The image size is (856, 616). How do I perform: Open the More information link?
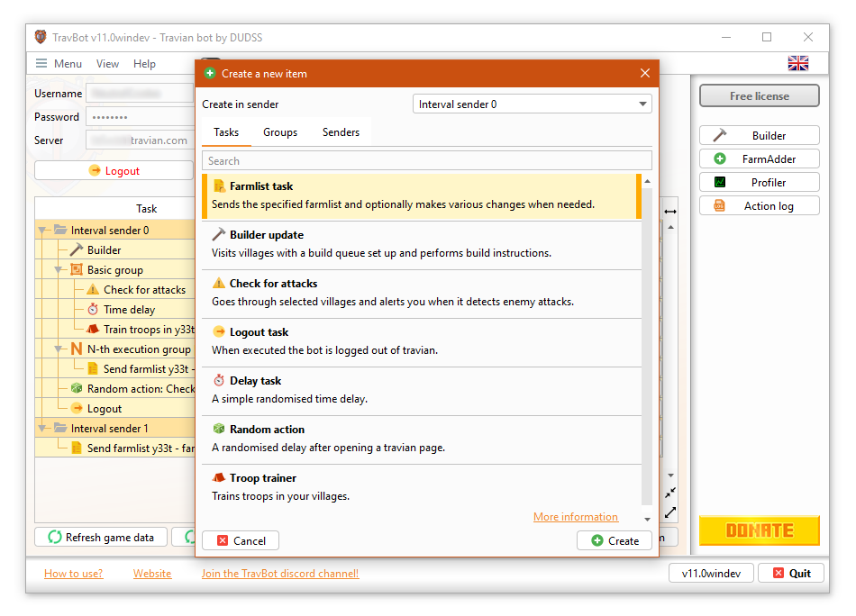click(x=576, y=517)
